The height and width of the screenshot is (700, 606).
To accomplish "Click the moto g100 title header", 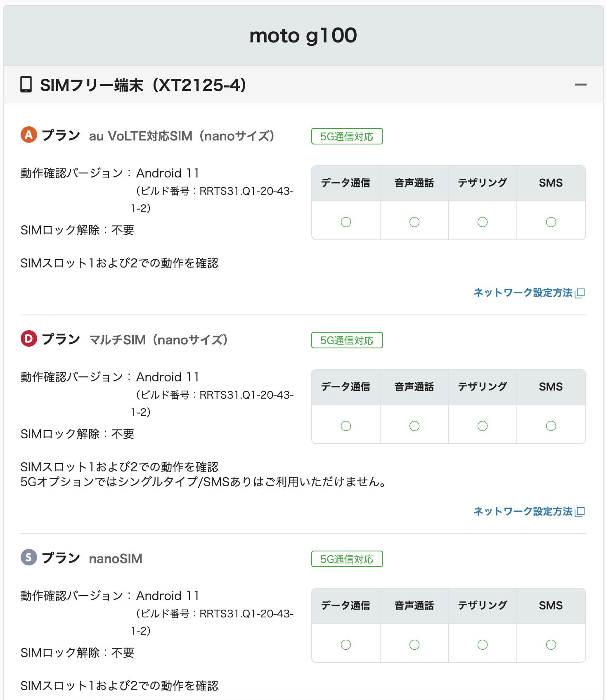I will 303,35.
